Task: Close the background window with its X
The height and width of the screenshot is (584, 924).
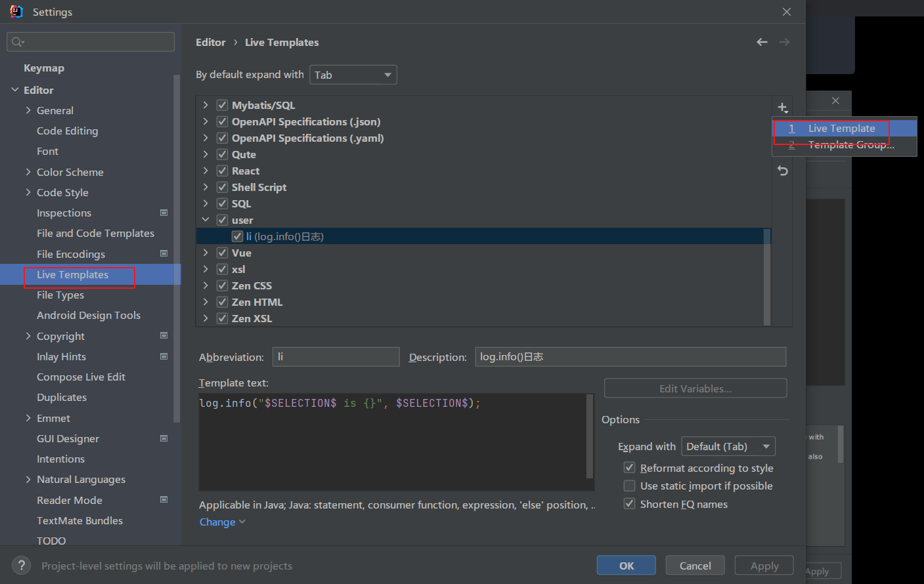Action: (835, 100)
